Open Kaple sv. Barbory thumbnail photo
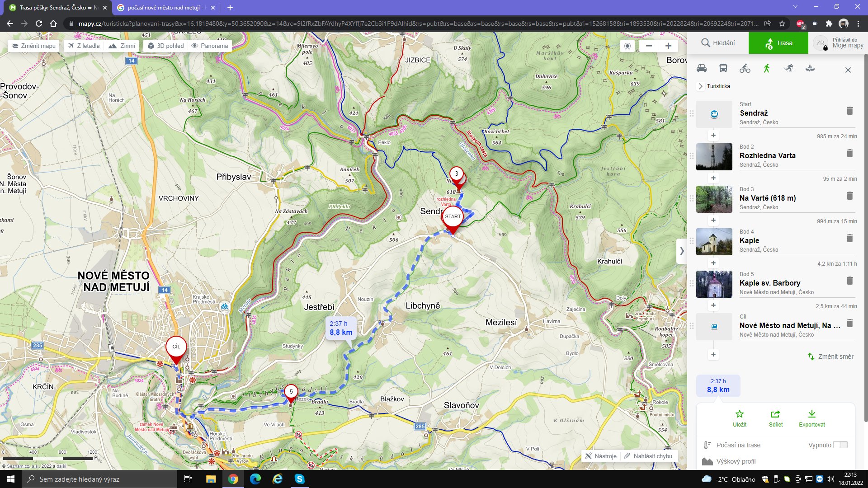 click(x=714, y=284)
